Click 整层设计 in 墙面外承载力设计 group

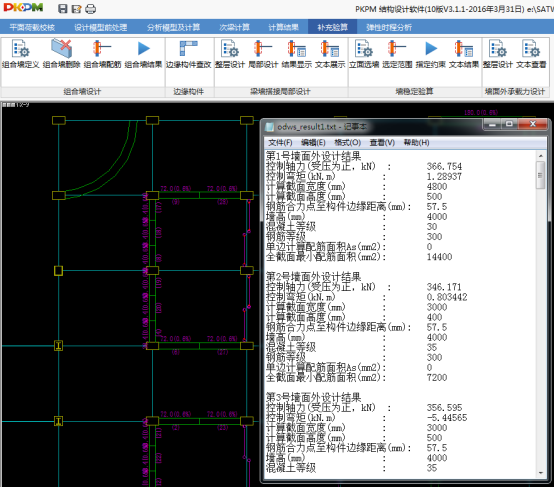click(498, 54)
